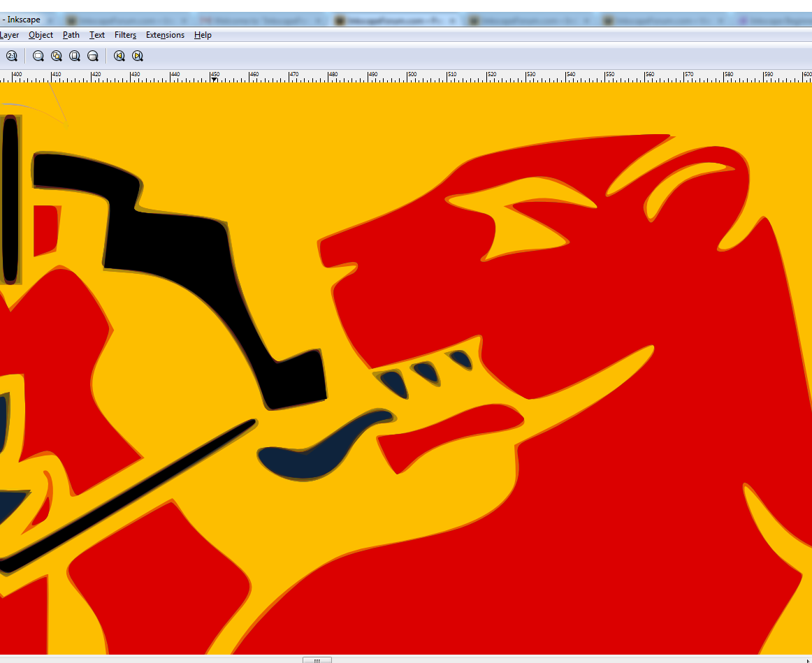Open the Text menu

coord(97,35)
